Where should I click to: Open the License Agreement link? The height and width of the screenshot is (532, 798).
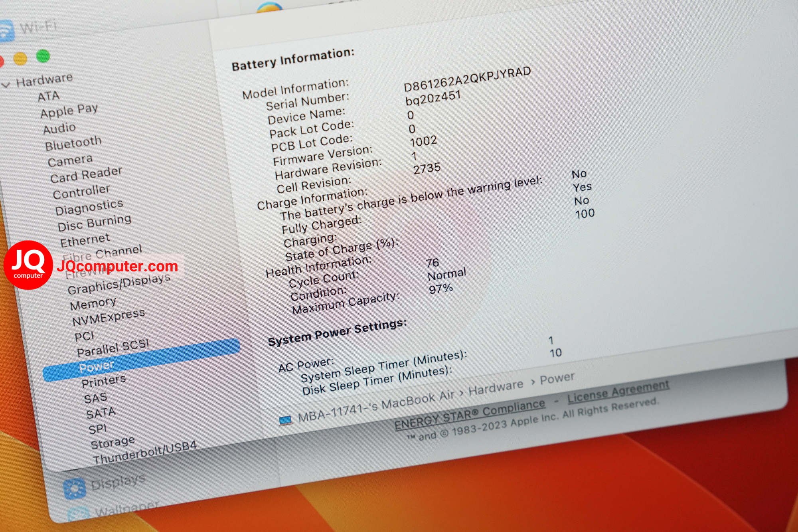[x=618, y=392]
